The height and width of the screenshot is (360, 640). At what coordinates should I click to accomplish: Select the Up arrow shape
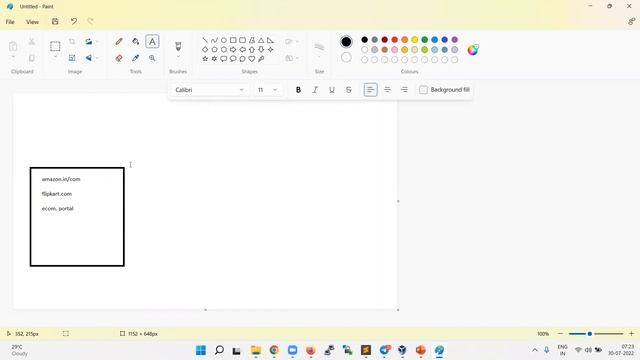click(252, 49)
